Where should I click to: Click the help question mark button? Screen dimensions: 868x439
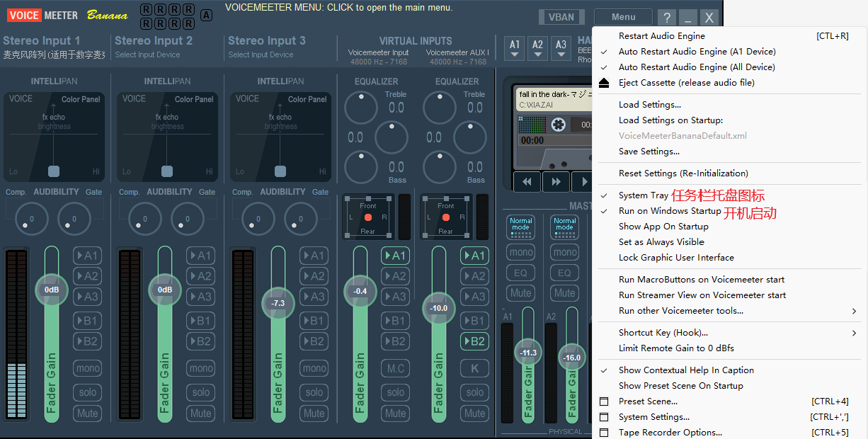click(x=666, y=18)
